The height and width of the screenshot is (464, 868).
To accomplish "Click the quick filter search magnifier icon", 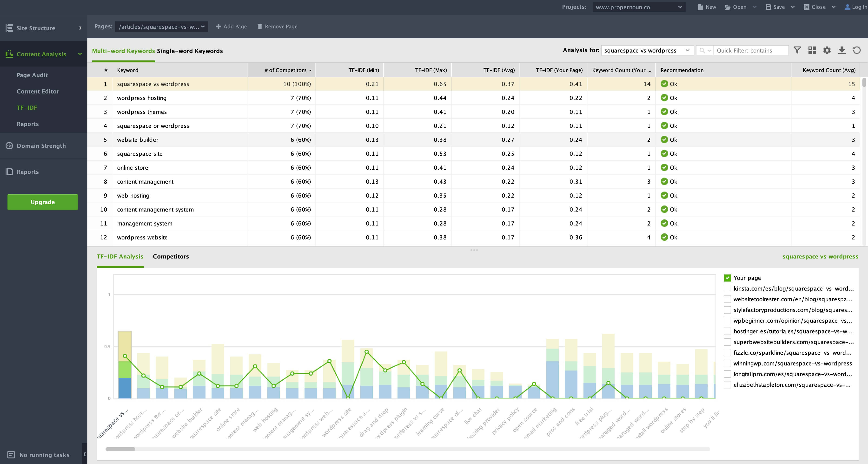I will click(x=702, y=50).
